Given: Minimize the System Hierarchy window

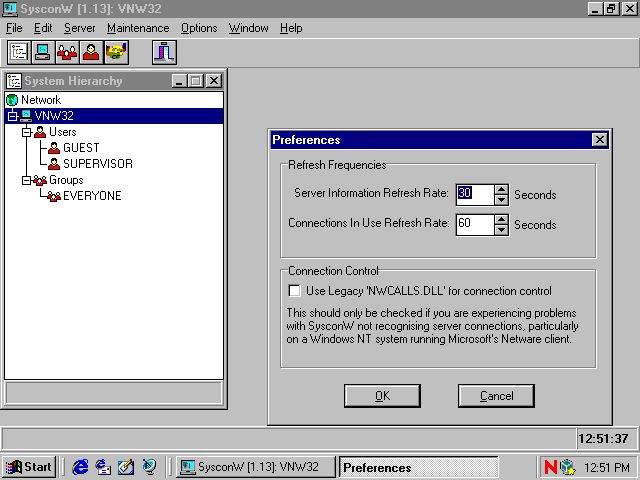Looking at the screenshot, I should pyautogui.click(x=179, y=81).
